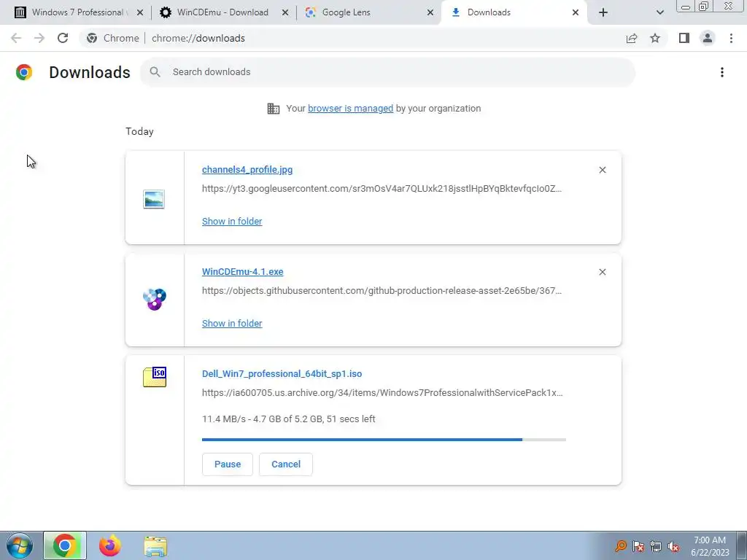Click the channels4_profile.jpg image file icon

point(154,199)
